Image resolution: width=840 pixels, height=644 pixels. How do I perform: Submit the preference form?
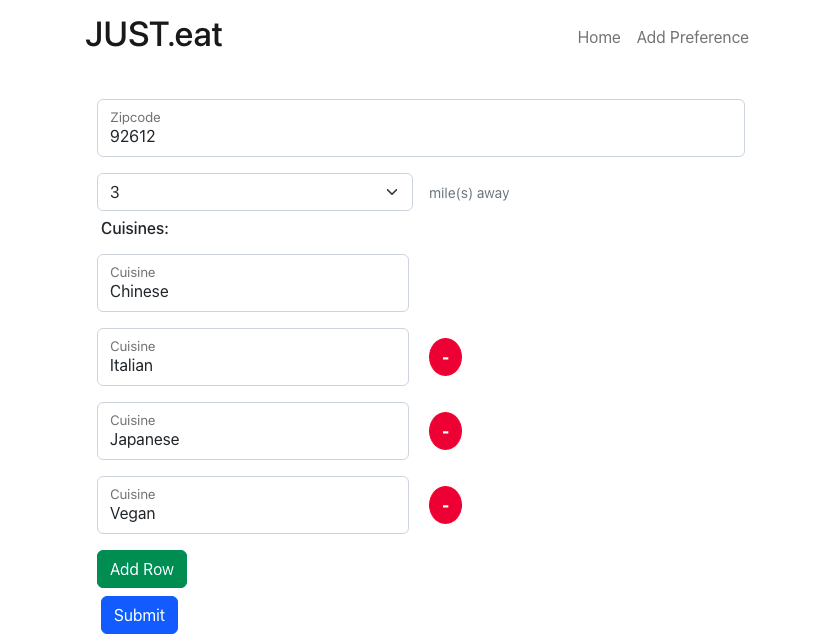pos(139,615)
